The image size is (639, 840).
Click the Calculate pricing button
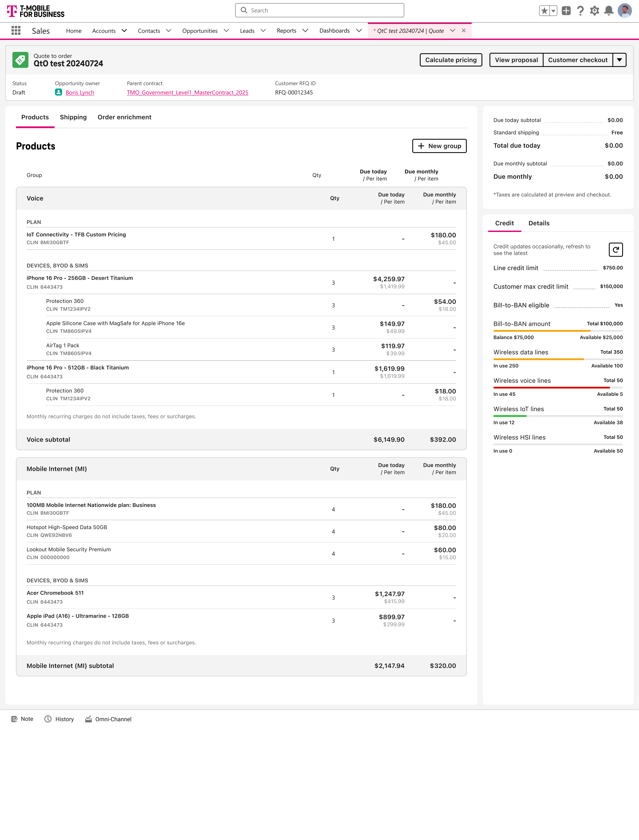pyautogui.click(x=451, y=60)
